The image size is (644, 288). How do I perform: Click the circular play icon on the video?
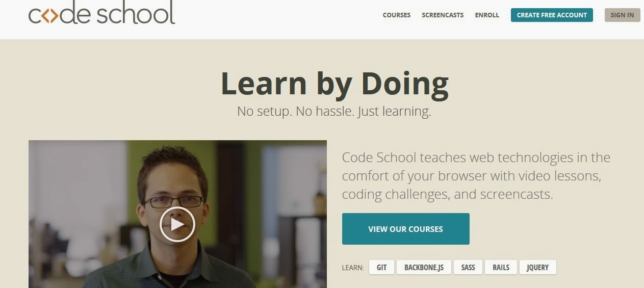[177, 224]
